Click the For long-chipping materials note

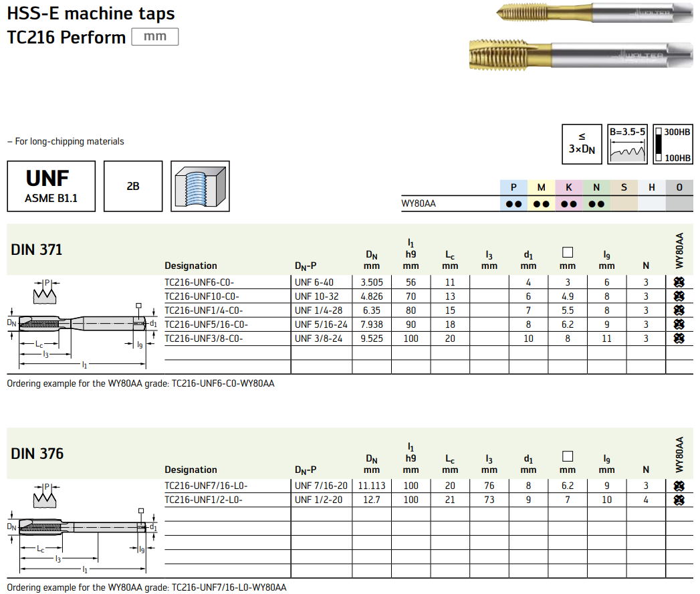66,142
